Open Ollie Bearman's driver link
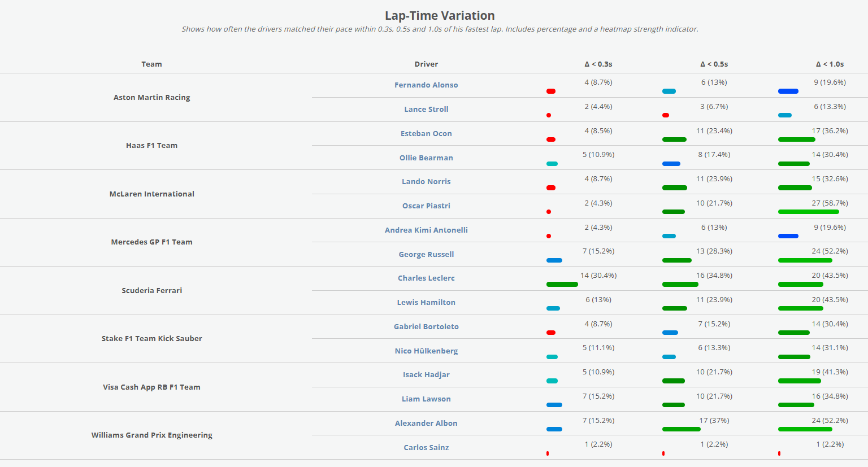This screenshot has width=868, height=467. tap(426, 158)
